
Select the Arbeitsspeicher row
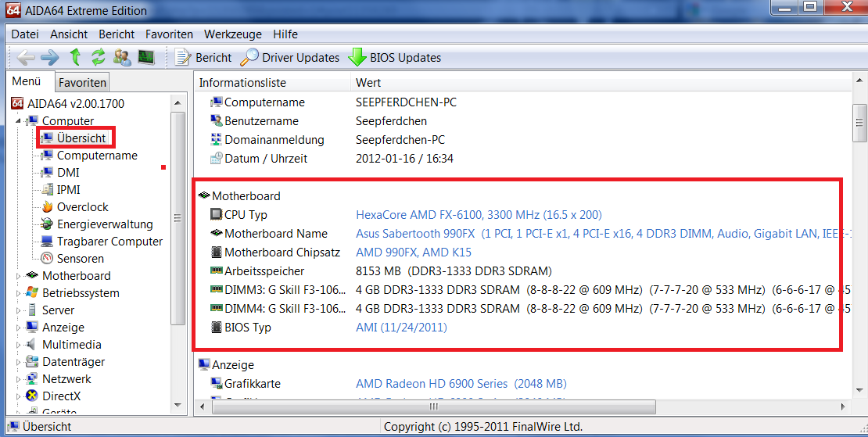tap(522, 271)
